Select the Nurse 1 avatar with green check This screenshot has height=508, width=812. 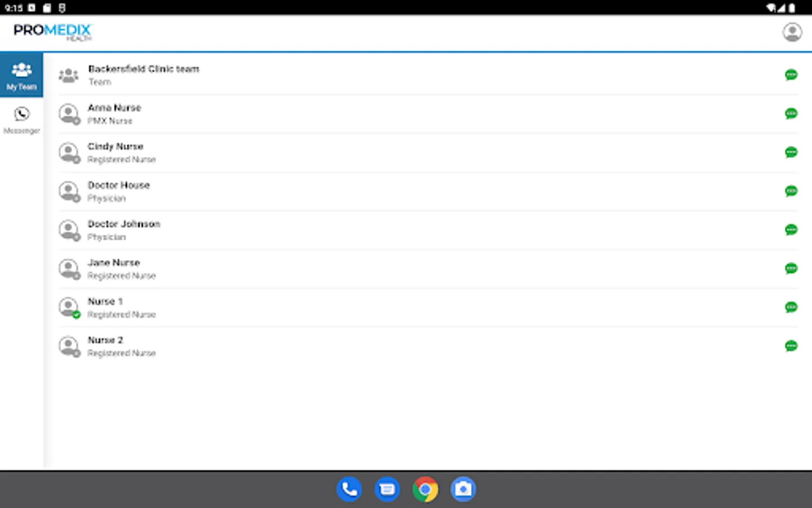[69, 308]
